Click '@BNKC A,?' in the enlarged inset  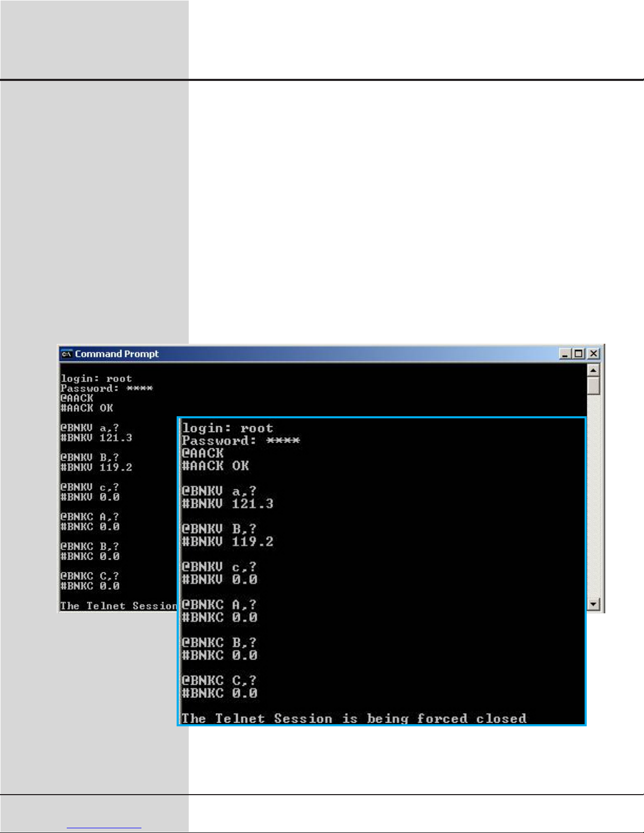pos(219,605)
